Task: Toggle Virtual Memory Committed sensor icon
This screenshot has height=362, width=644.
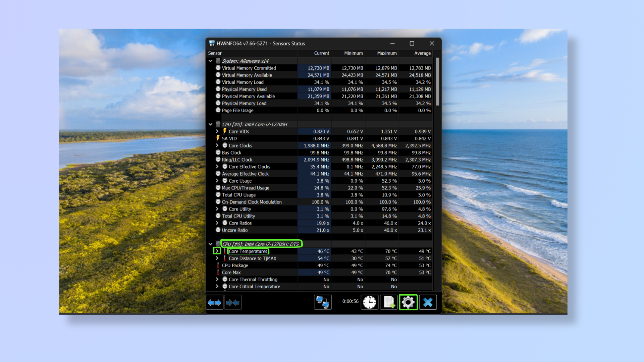Action: [x=218, y=68]
